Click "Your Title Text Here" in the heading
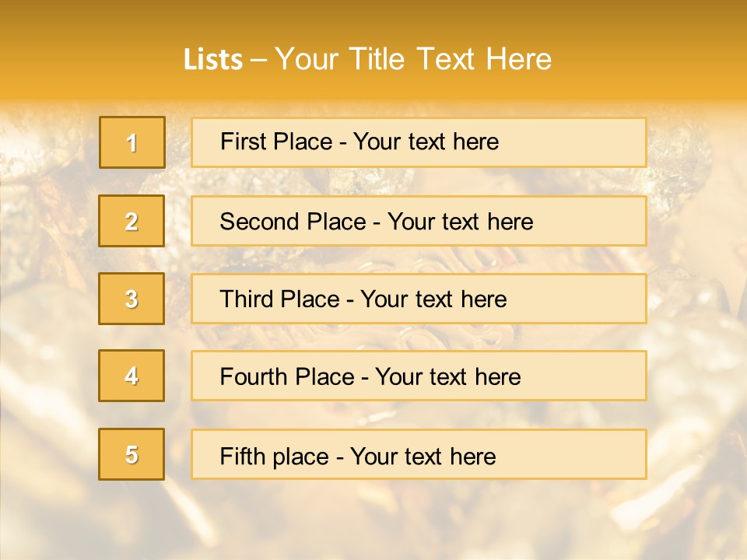Screen dimensions: 747x560 click(413, 59)
